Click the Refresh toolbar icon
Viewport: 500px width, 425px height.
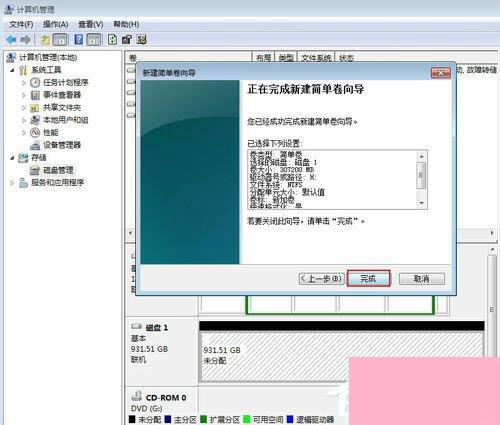tap(112, 40)
